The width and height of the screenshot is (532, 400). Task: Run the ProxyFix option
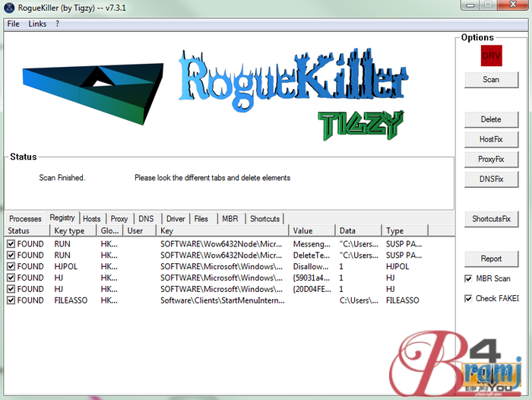click(491, 159)
